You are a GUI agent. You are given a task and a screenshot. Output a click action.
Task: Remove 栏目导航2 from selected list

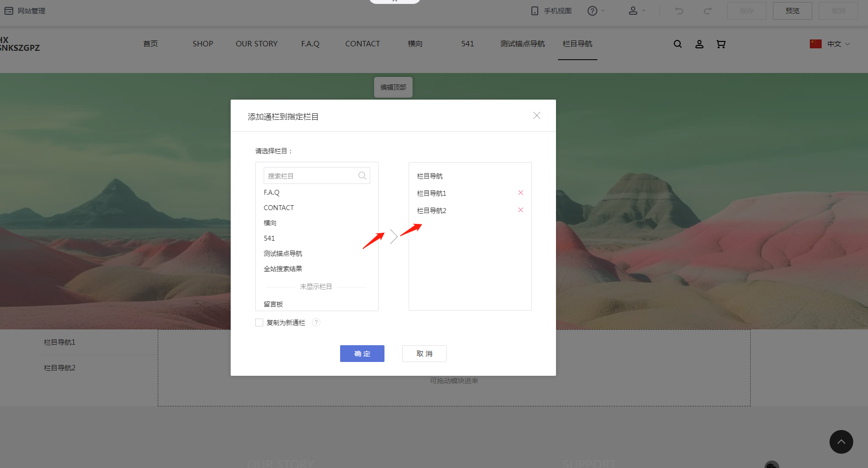(521, 210)
